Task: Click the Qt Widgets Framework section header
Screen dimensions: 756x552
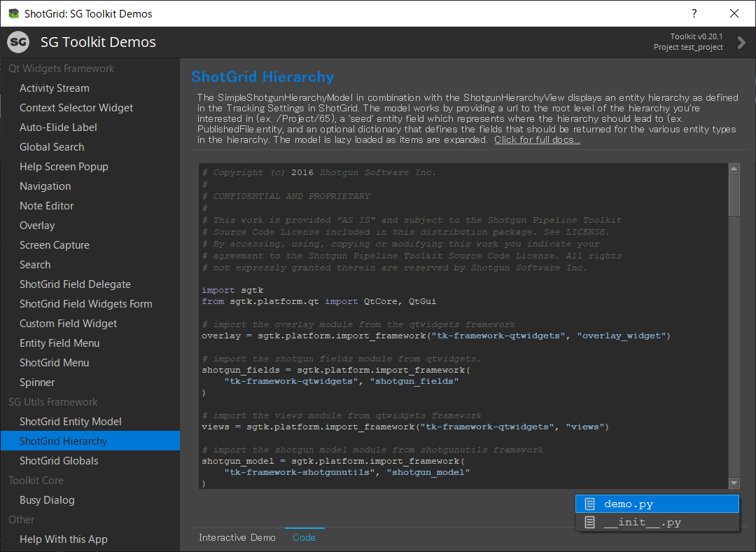Action: coord(61,69)
